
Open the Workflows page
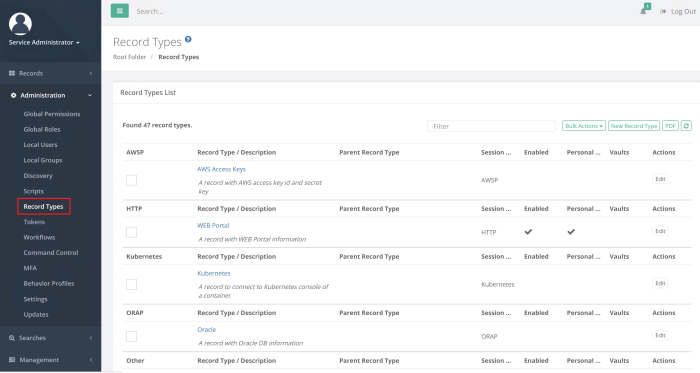point(39,237)
